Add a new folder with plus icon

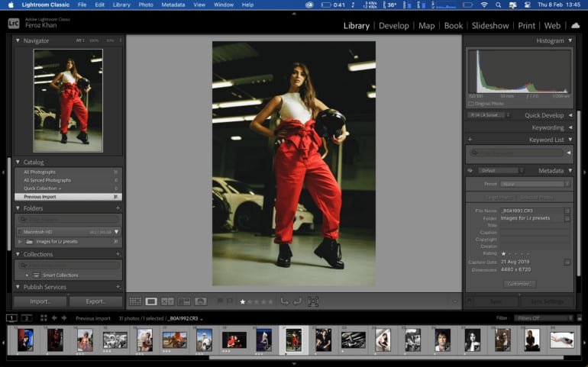coord(118,208)
